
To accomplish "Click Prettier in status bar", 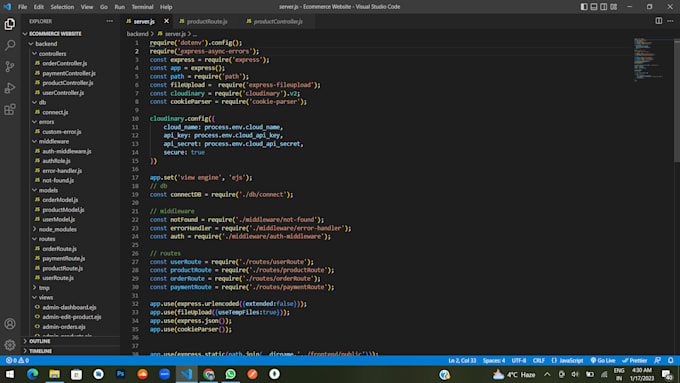I will [x=634, y=360].
